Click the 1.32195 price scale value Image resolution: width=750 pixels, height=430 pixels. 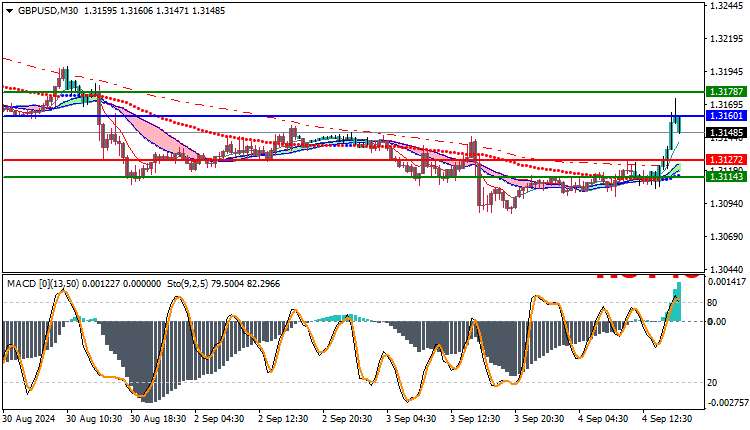pos(727,39)
